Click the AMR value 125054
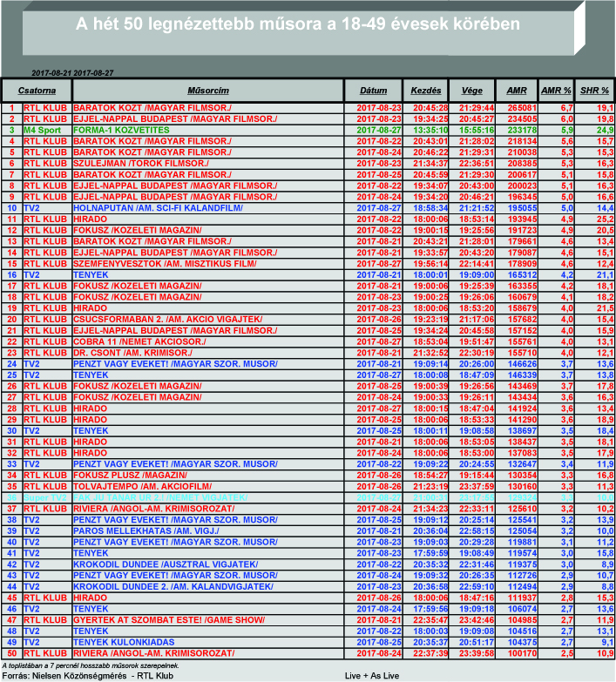616x682 pixels. click(x=522, y=531)
